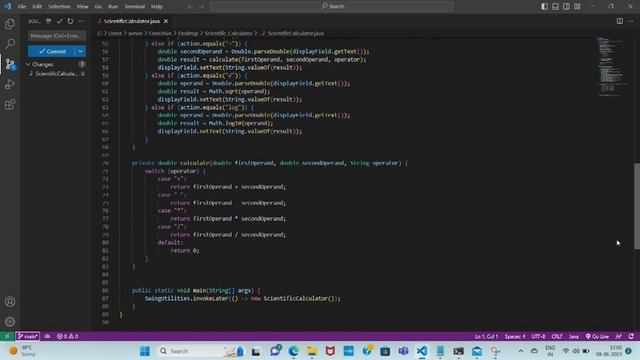This screenshot has width=640, height=360.
Task: Click the synchronize changes cloud icon in status bar
Action: click(47, 336)
